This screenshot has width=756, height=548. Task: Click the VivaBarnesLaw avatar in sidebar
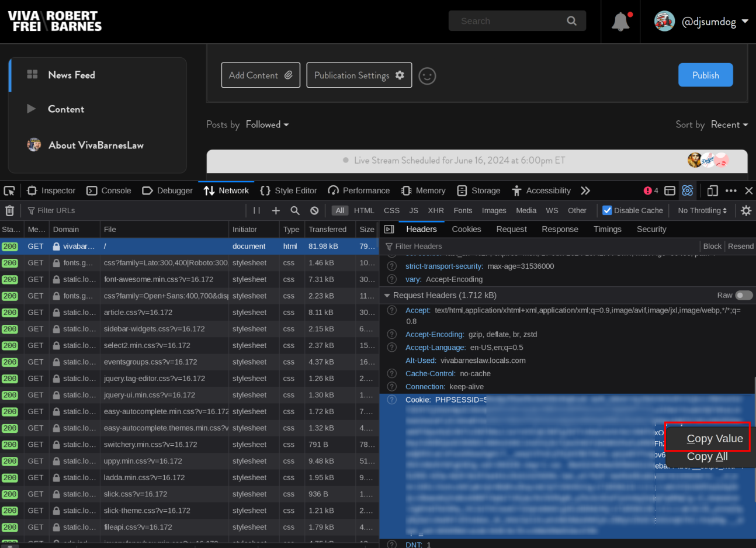click(34, 145)
